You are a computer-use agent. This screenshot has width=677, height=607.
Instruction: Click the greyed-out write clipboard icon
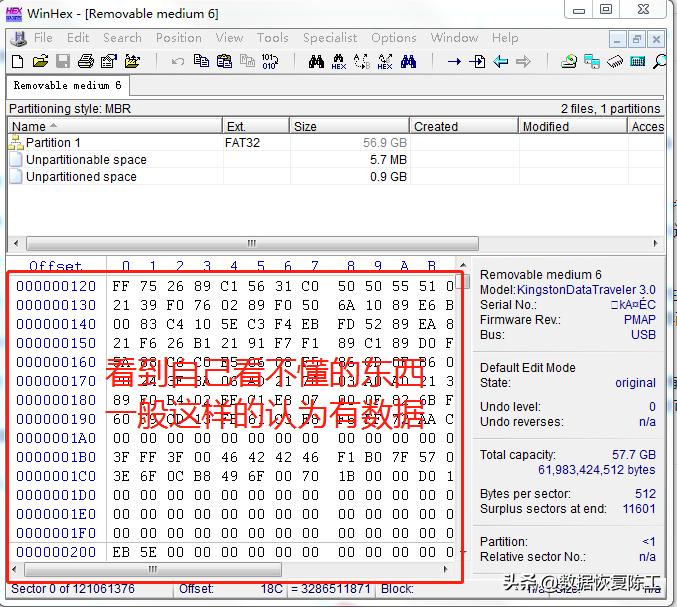click(247, 61)
